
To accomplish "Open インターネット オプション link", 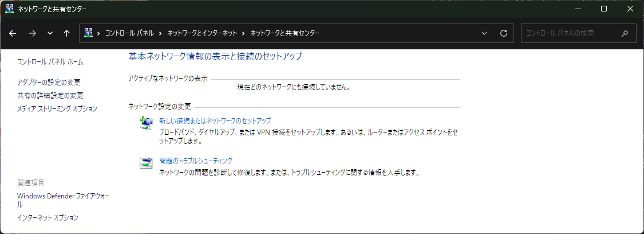I will click(x=48, y=217).
